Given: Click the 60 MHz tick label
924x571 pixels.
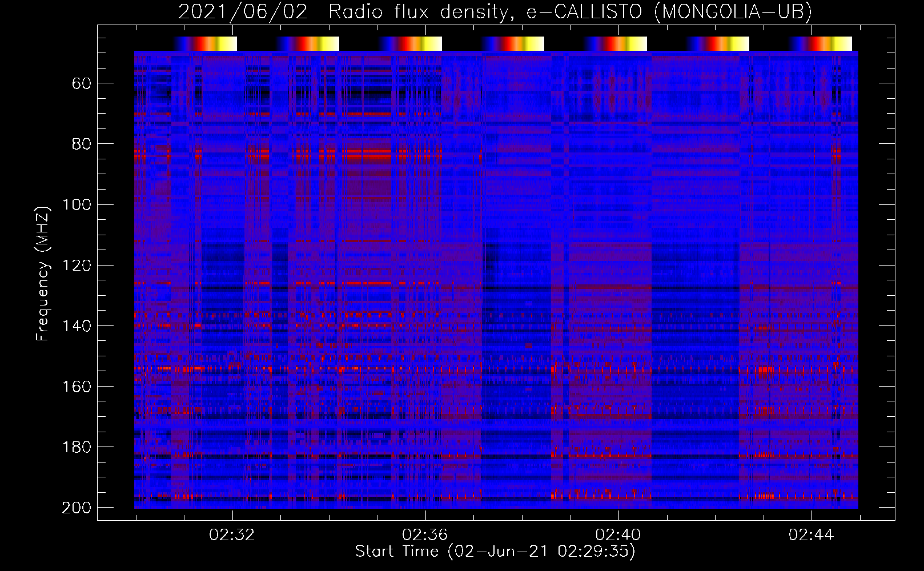Looking at the screenshot, I should pos(82,84).
